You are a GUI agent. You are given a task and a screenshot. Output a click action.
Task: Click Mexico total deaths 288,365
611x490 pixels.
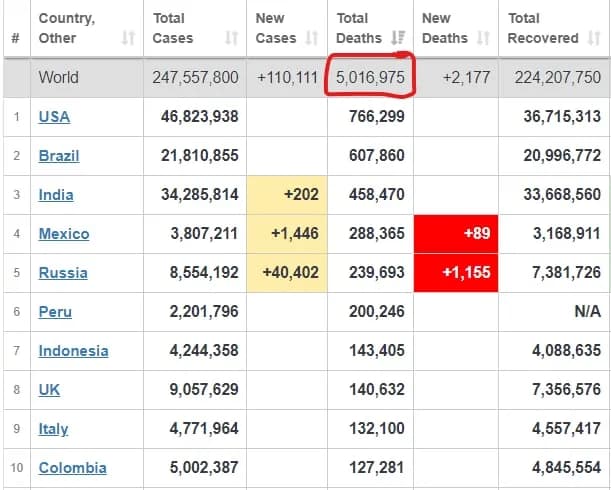click(377, 233)
